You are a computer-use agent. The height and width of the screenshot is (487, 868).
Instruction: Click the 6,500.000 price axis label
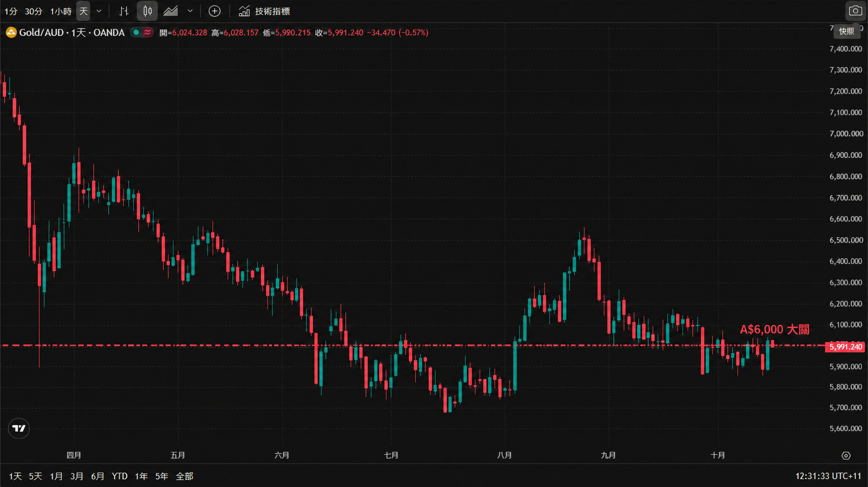point(846,240)
